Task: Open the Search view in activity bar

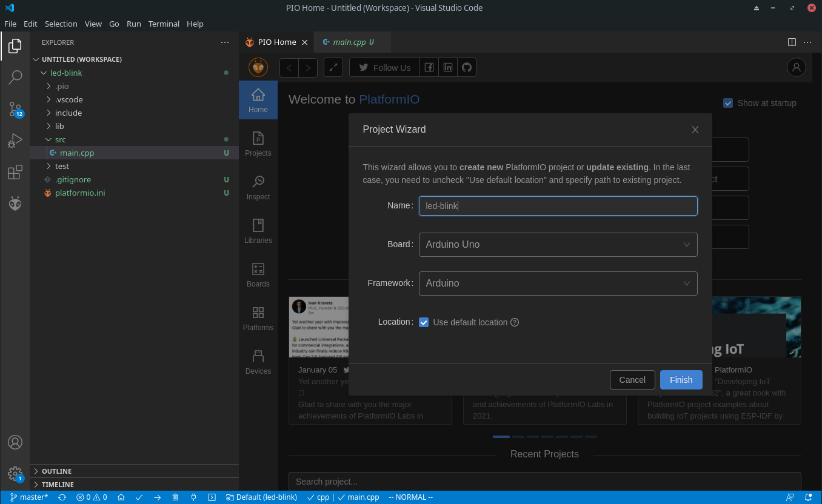Action: 15,78
